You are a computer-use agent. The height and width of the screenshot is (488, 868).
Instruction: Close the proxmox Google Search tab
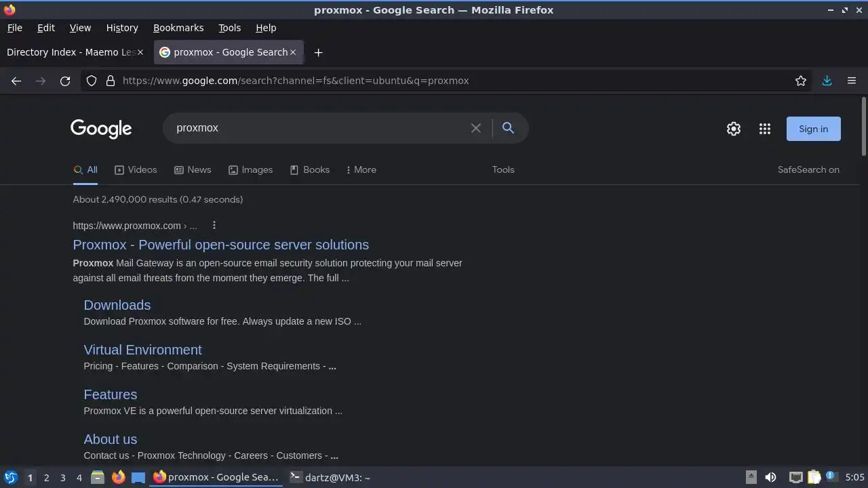[293, 52]
